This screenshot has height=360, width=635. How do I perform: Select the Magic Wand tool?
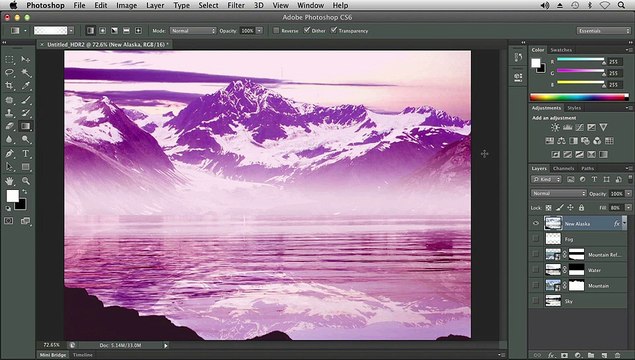[x=26, y=73]
